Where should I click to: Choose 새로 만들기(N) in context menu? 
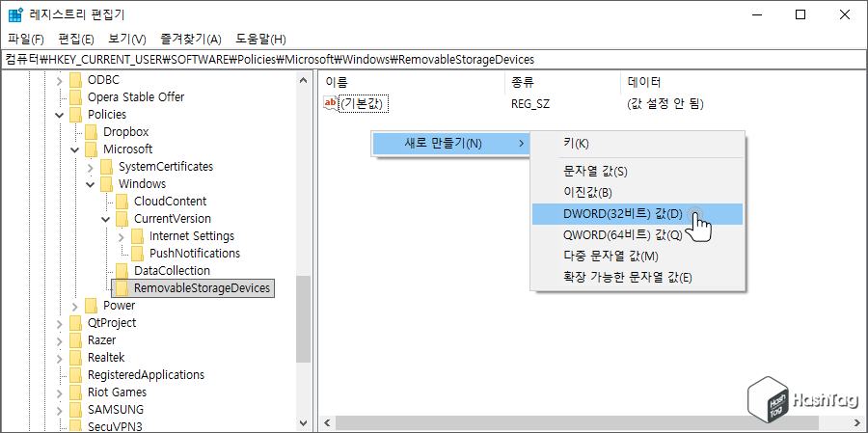click(x=449, y=144)
